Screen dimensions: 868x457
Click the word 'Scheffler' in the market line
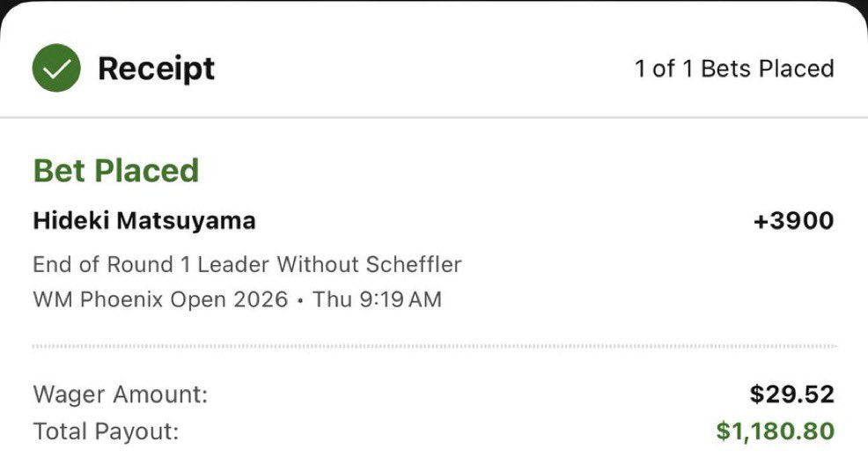click(414, 264)
